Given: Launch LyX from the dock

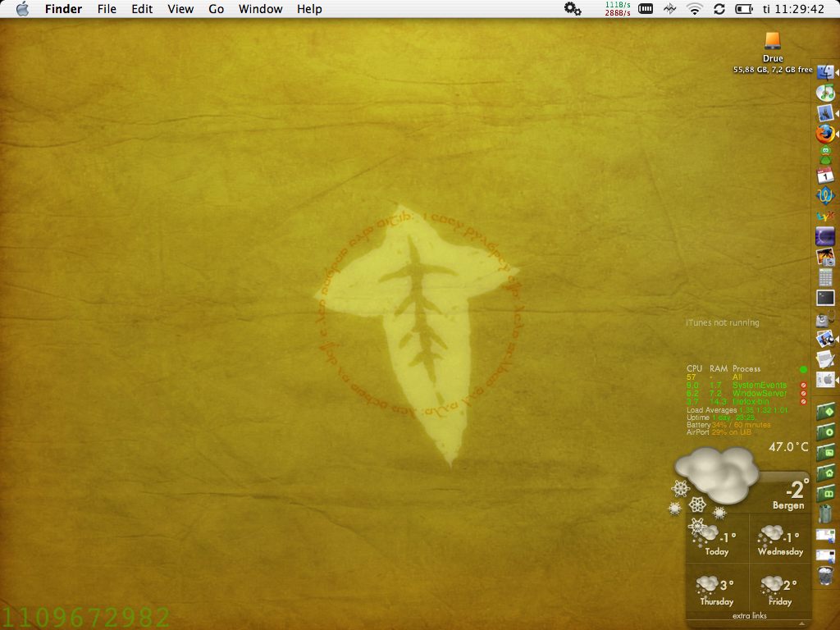Looking at the screenshot, I should [x=825, y=216].
